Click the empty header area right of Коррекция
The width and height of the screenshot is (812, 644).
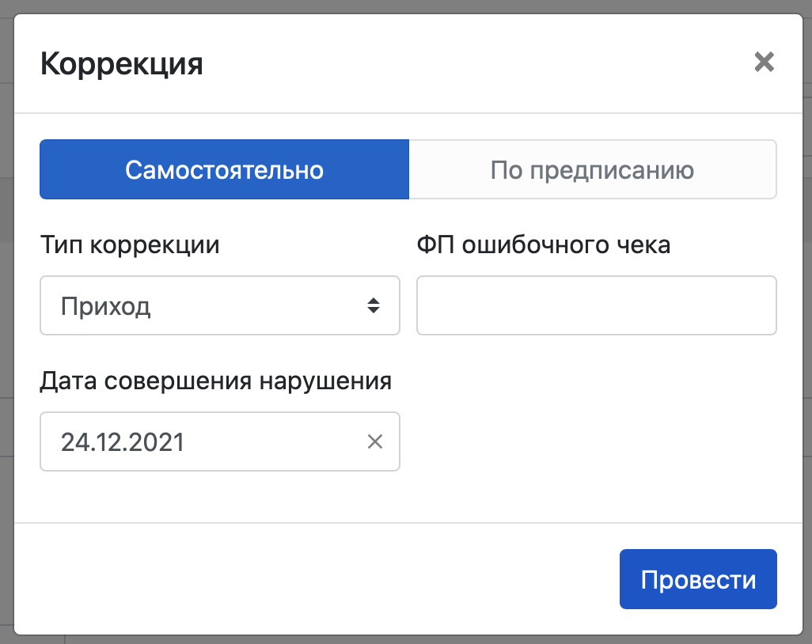click(x=475, y=63)
